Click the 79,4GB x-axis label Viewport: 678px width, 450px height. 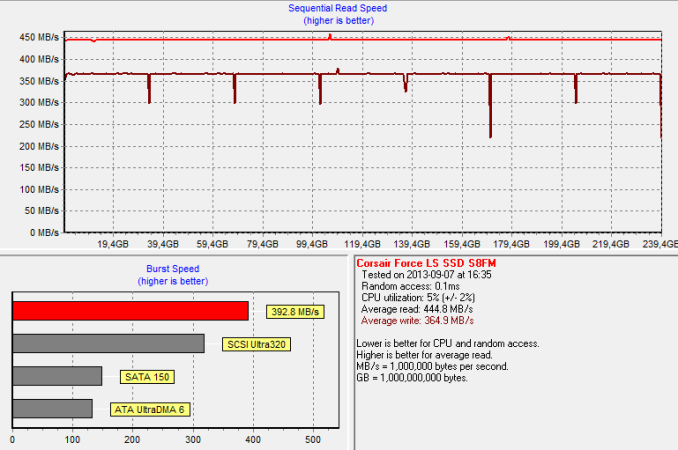262,244
